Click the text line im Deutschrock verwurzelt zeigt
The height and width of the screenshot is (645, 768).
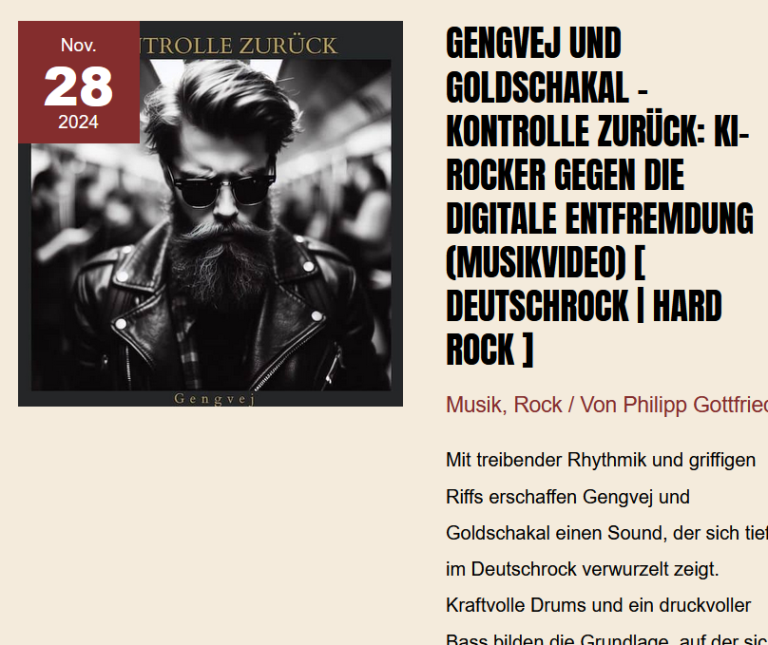(x=582, y=570)
